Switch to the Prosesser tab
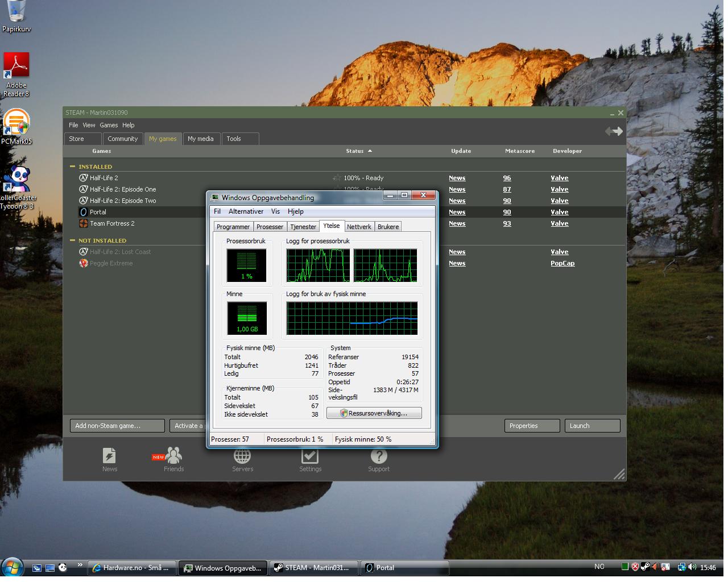Image resolution: width=728 pixels, height=582 pixels. pos(270,227)
